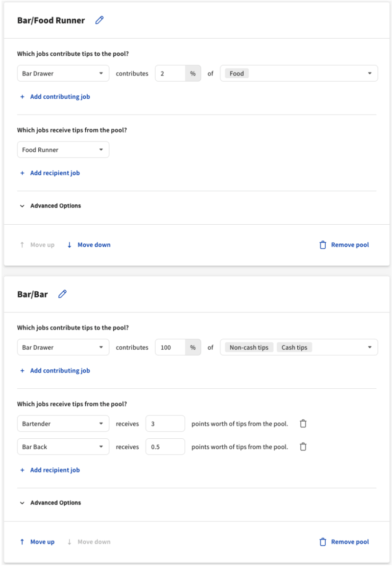Screen dimensions: 392x566
Task: Open the Bartender job dropdown
Action: point(63,424)
